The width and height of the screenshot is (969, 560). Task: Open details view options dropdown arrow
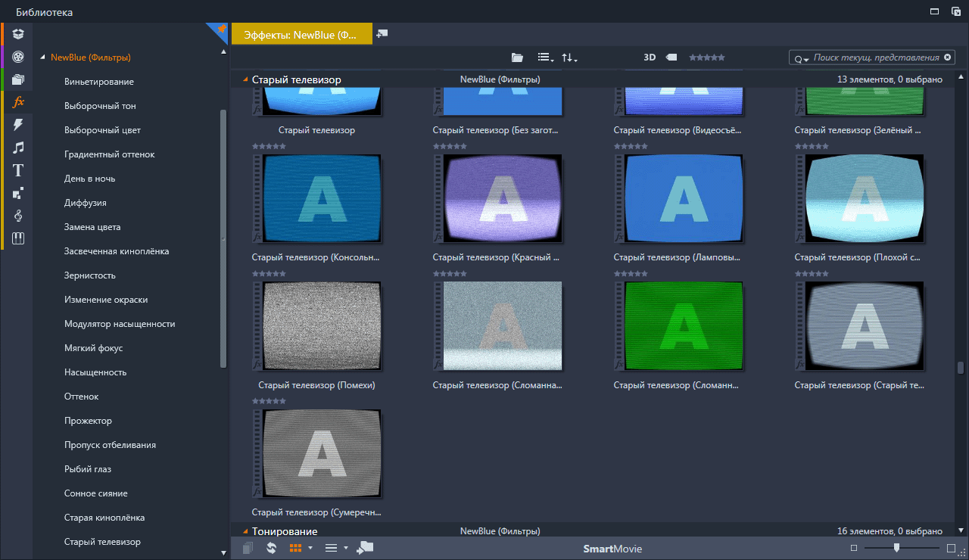[346, 548]
